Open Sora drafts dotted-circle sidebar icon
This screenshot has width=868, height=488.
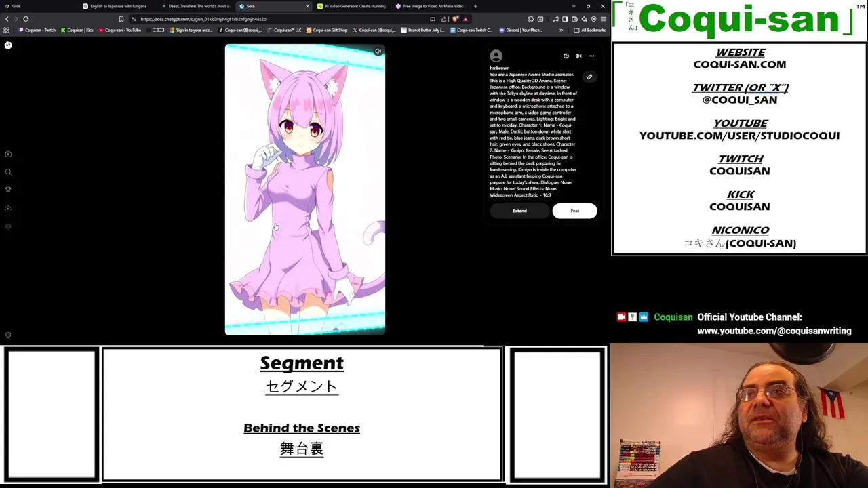(8, 209)
